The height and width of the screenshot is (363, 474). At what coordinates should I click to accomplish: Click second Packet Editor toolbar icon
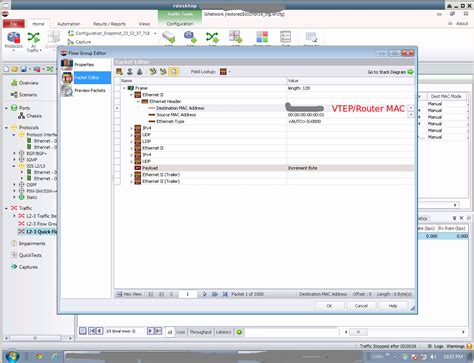pos(130,71)
